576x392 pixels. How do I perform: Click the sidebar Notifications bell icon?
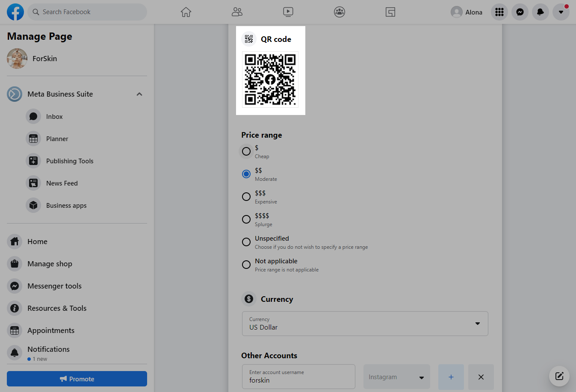coord(15,353)
